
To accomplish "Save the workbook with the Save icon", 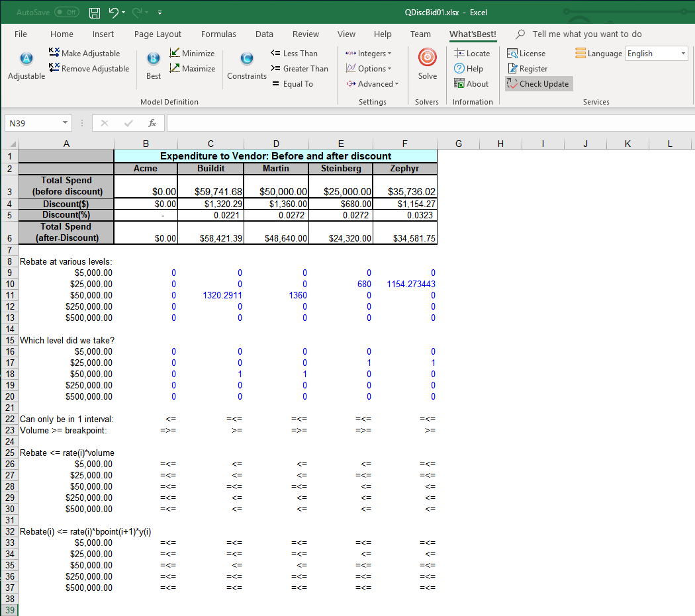I will (95, 13).
